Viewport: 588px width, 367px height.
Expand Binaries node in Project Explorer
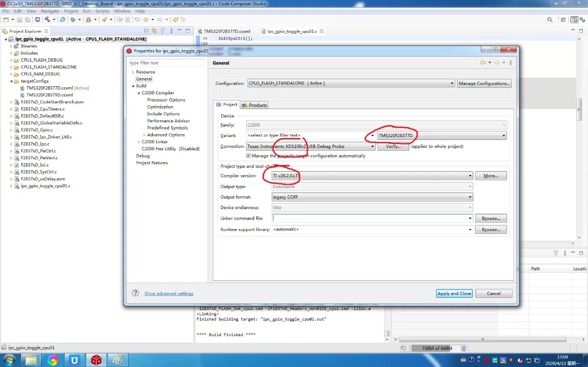[11, 46]
